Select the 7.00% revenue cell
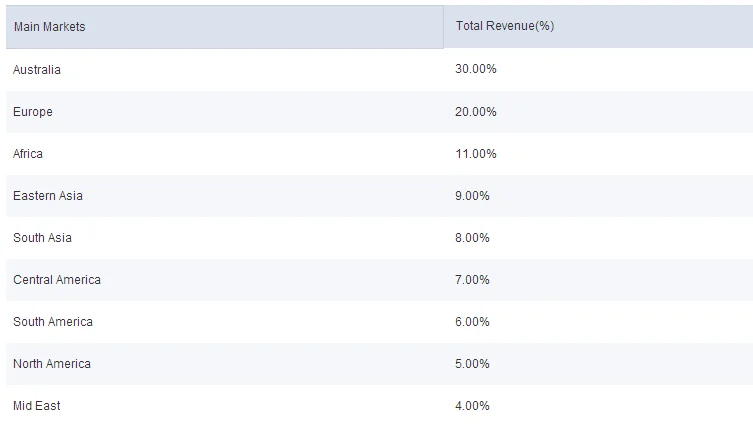The height and width of the screenshot is (431, 753). point(472,280)
